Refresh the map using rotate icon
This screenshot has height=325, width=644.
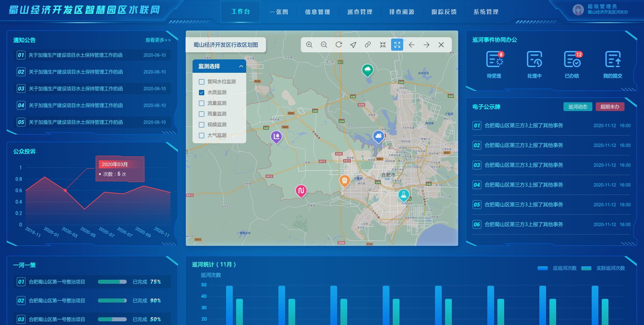[339, 45]
